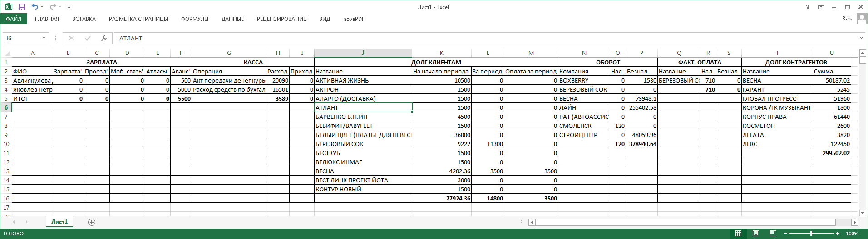The width and height of the screenshot is (868, 239).
Task: Select cell Акт передачи денег курьеру
Action: (229, 80)
